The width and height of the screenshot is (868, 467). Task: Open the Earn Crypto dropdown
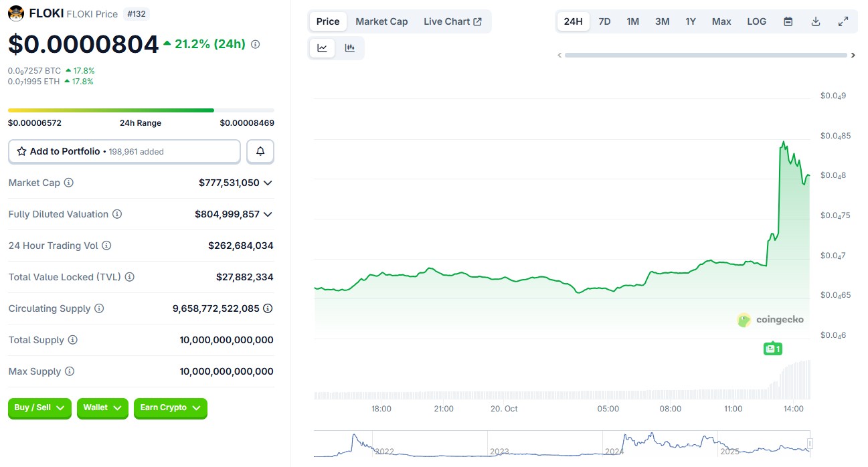point(170,407)
